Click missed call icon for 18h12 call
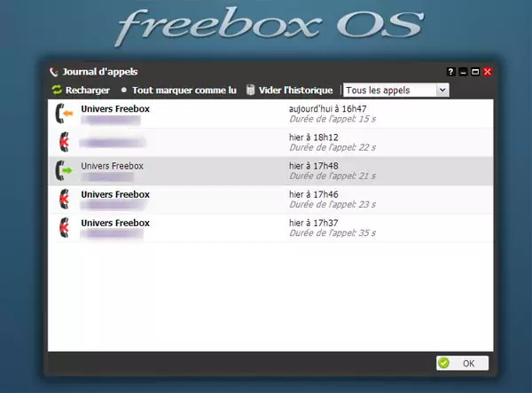The width and height of the screenshot is (532, 393). tap(64, 142)
